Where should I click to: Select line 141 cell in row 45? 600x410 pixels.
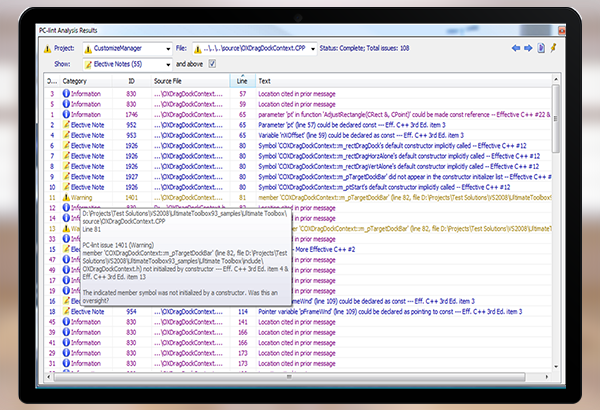coord(243,322)
